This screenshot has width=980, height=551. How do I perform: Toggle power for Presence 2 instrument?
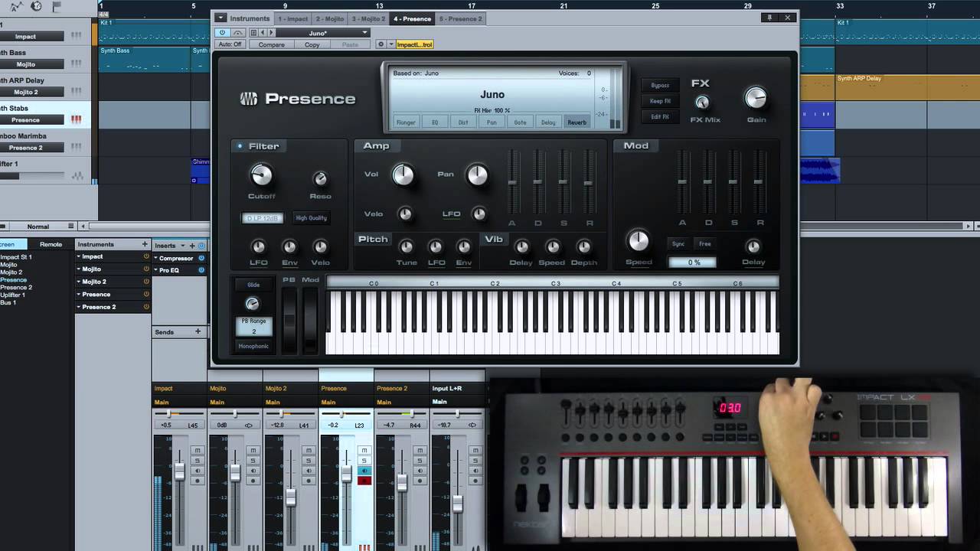click(x=146, y=307)
